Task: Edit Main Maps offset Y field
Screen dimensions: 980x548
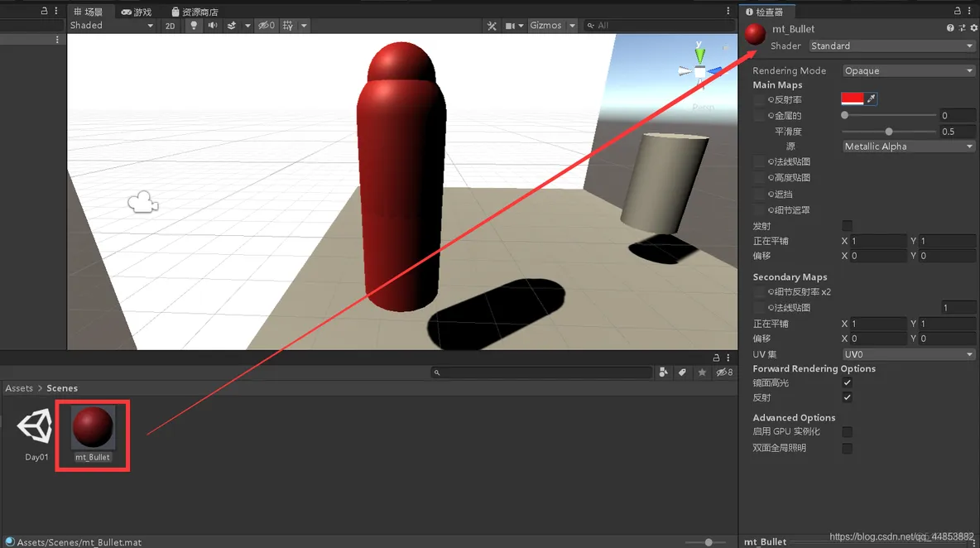Action: click(x=947, y=256)
